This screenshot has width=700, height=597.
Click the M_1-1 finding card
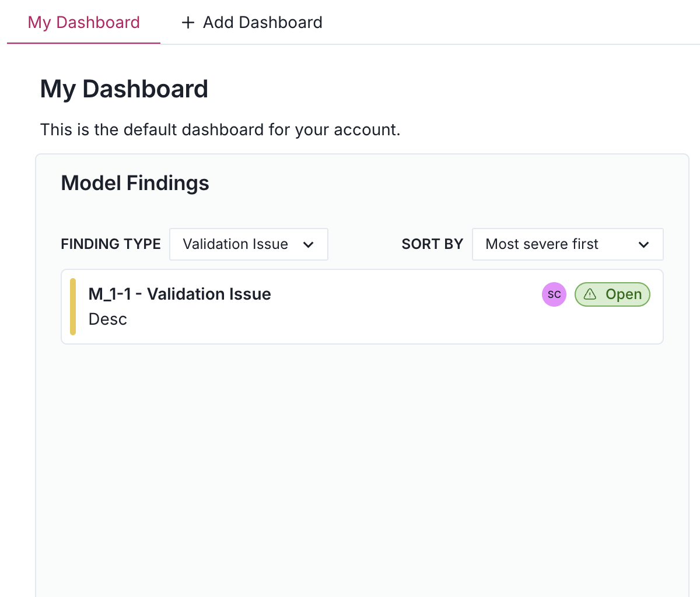(362, 306)
